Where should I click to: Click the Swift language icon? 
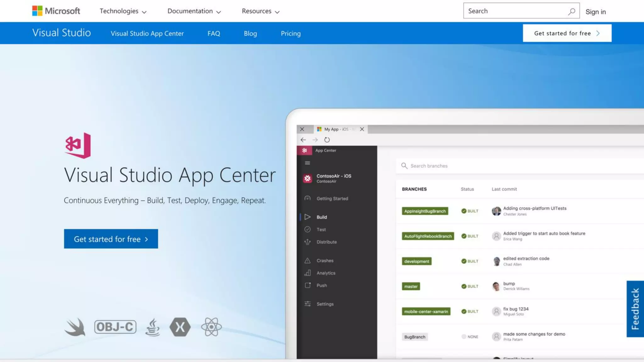coord(75,327)
